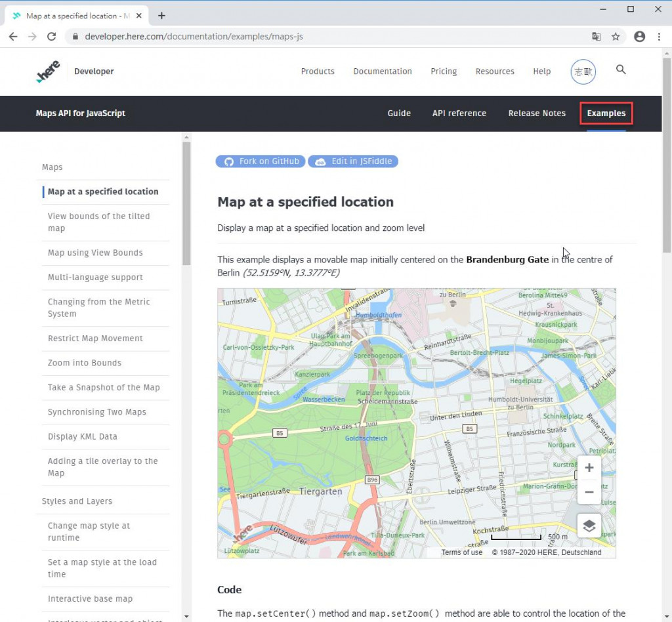672x622 pixels.
Task: Open 'Changing from the Metric System' example
Action: tap(98, 308)
